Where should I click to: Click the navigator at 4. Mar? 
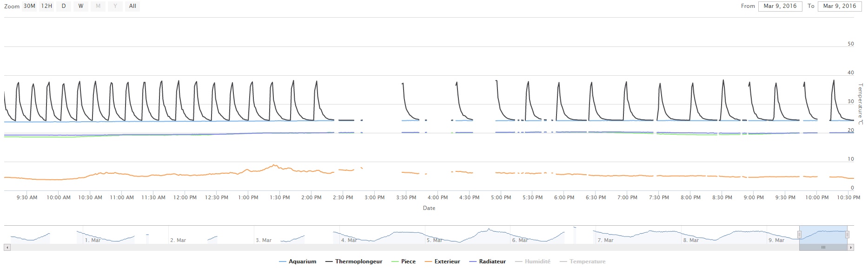[349, 240]
